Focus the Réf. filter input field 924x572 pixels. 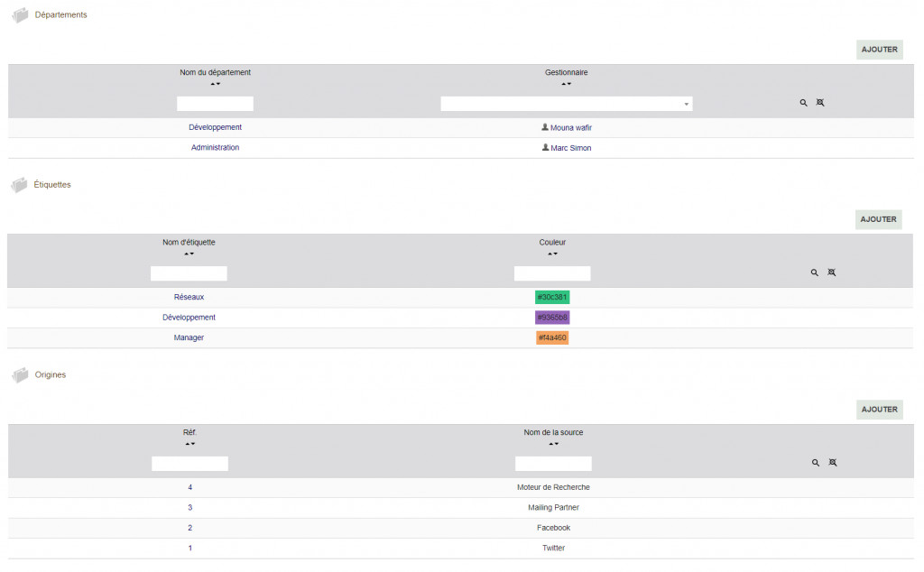point(189,464)
